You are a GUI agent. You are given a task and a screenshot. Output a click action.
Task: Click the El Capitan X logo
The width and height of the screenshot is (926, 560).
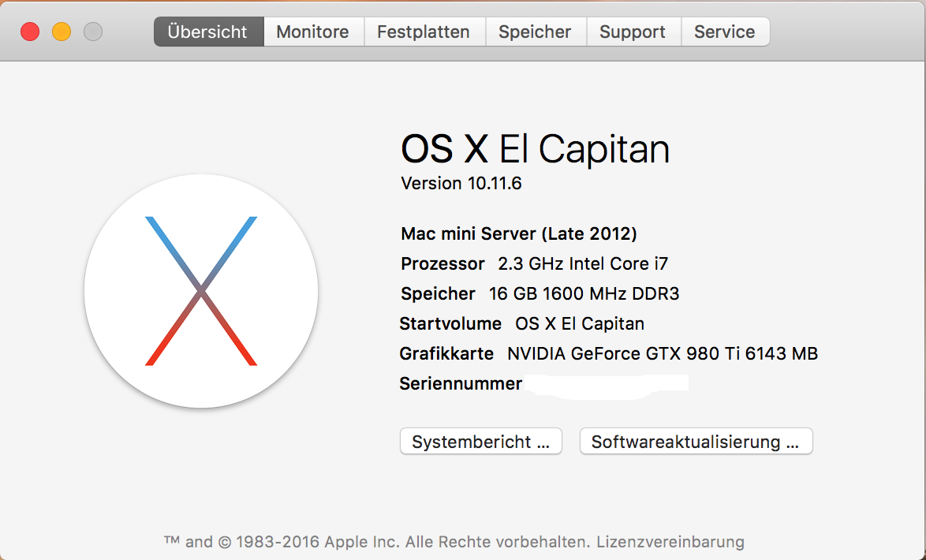(201, 291)
